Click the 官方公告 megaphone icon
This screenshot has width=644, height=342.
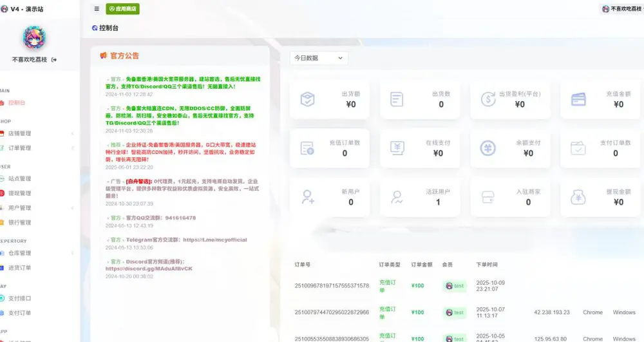click(104, 55)
